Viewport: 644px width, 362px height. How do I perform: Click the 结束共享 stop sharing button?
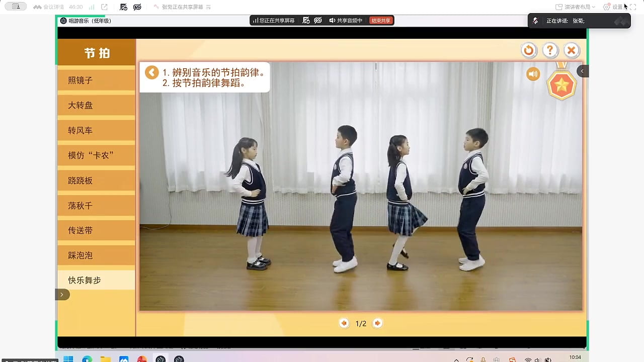click(x=381, y=21)
